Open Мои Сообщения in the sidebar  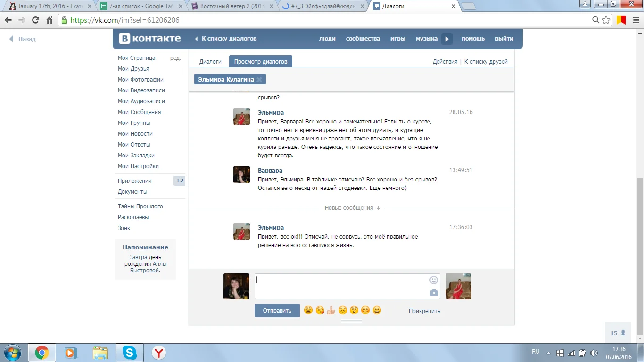tap(140, 112)
